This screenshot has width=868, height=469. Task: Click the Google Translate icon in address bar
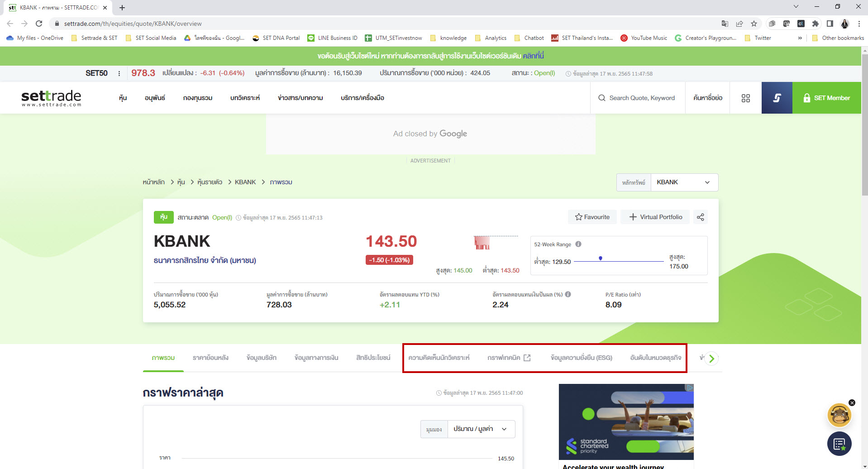725,23
